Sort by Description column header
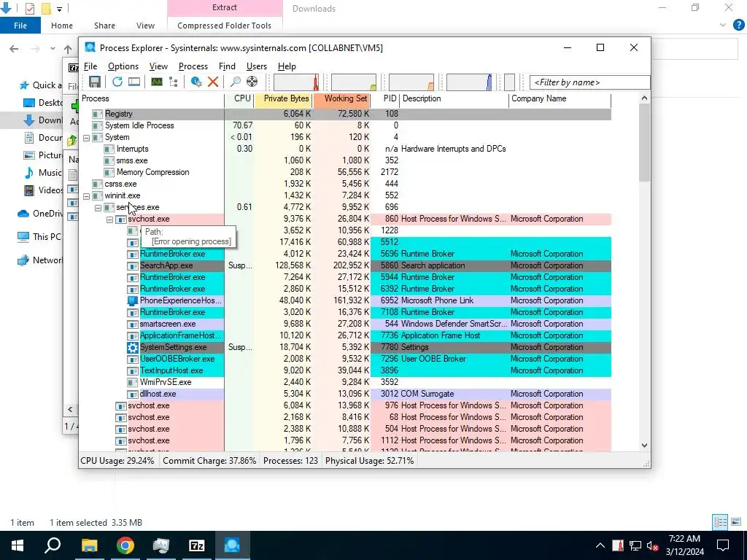The width and height of the screenshot is (747, 560). pos(454,98)
